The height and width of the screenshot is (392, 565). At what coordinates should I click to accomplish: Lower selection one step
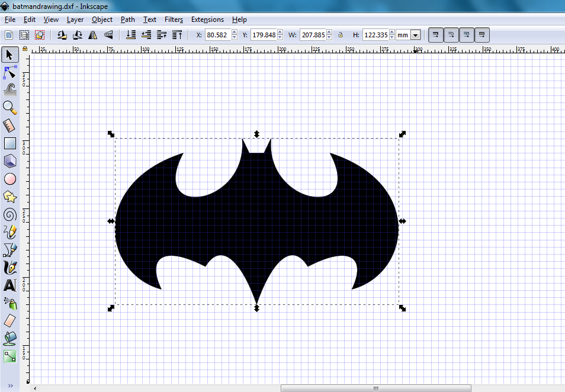coord(146,35)
